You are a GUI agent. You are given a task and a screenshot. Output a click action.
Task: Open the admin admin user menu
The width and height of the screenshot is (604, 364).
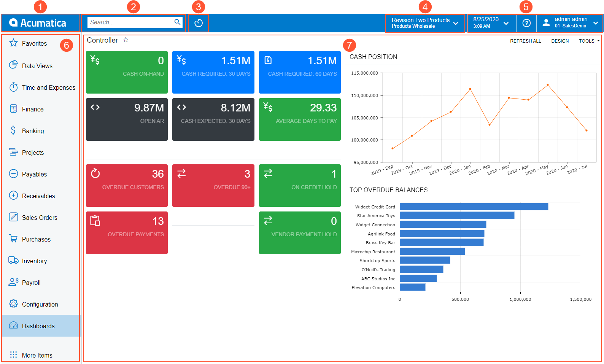[x=570, y=23]
